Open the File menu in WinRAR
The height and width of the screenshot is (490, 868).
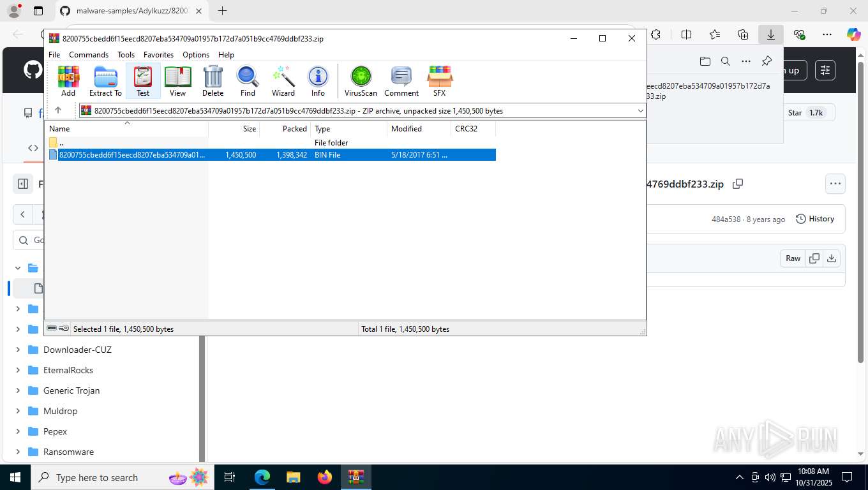(x=54, y=55)
